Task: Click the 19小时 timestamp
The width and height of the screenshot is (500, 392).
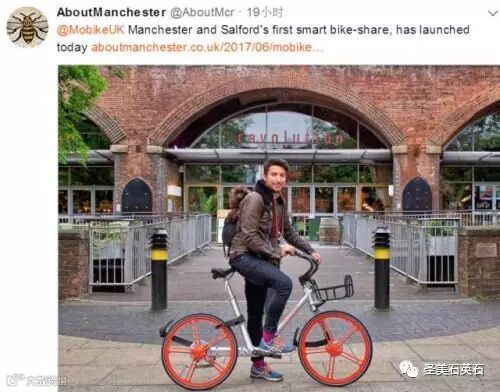Action: click(x=265, y=12)
